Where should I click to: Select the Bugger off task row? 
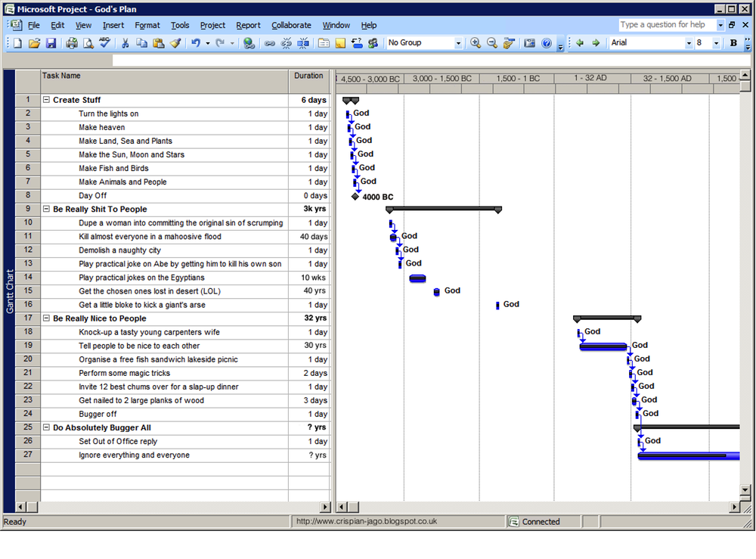point(172,414)
